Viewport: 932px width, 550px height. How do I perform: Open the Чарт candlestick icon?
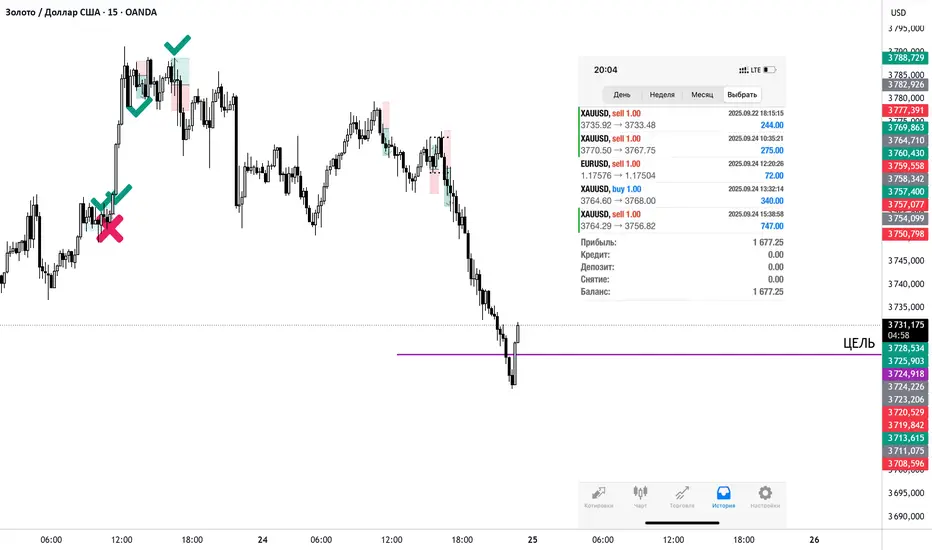point(640,493)
